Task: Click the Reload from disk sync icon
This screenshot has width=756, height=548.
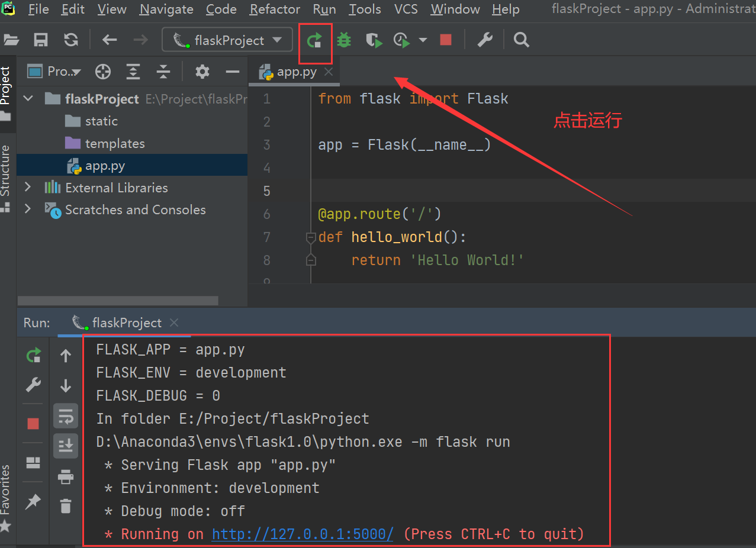Action: (71, 40)
